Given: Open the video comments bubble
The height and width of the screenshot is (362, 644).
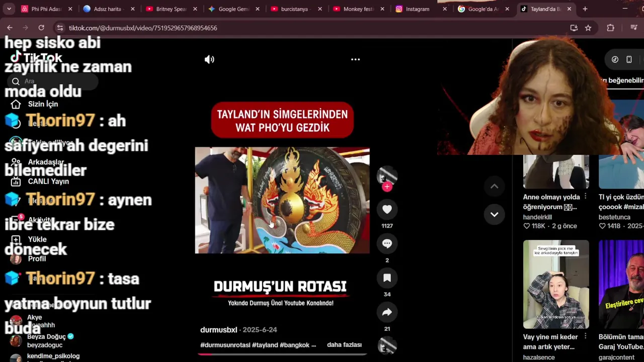Looking at the screenshot, I should tap(387, 244).
